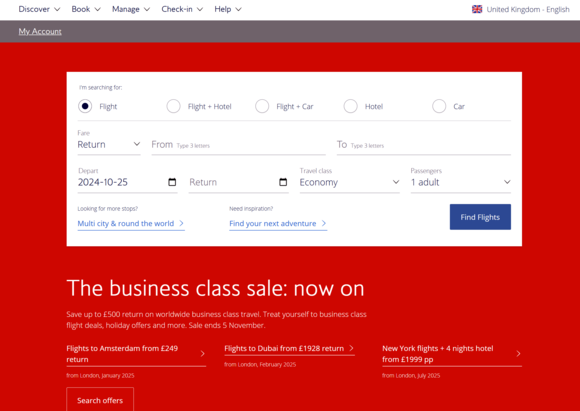Choose the Hotel radio button
Viewport: 580px width, 411px height.
coord(350,106)
